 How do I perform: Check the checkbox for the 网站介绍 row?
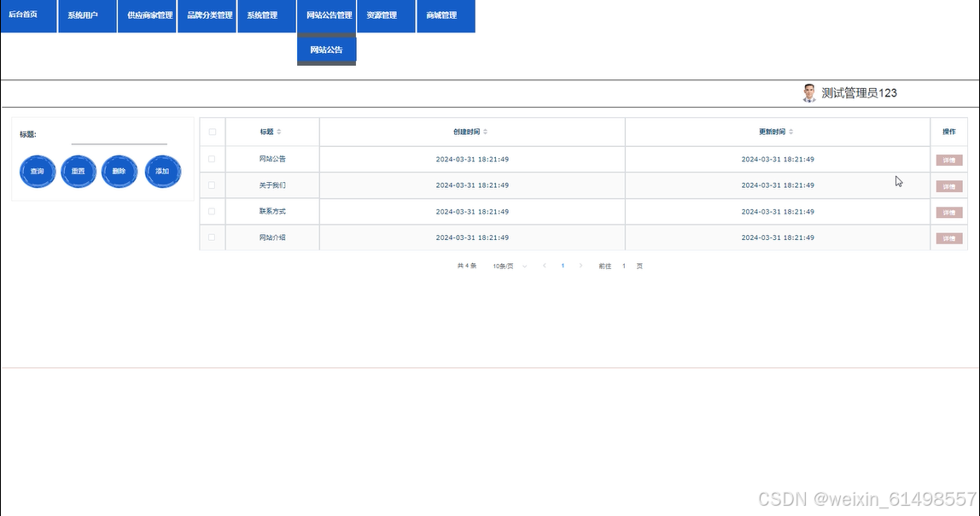coord(212,237)
